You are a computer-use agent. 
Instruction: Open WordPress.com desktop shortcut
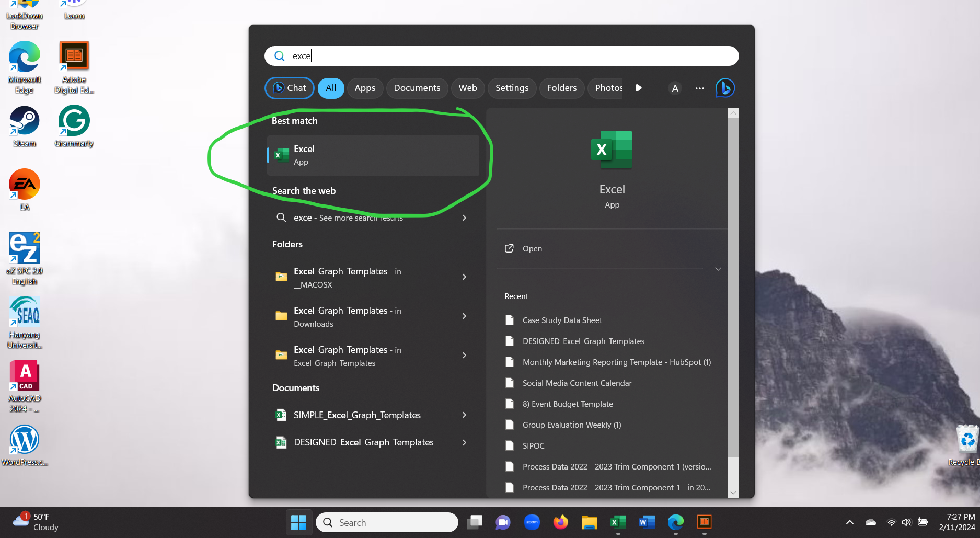[x=25, y=445]
